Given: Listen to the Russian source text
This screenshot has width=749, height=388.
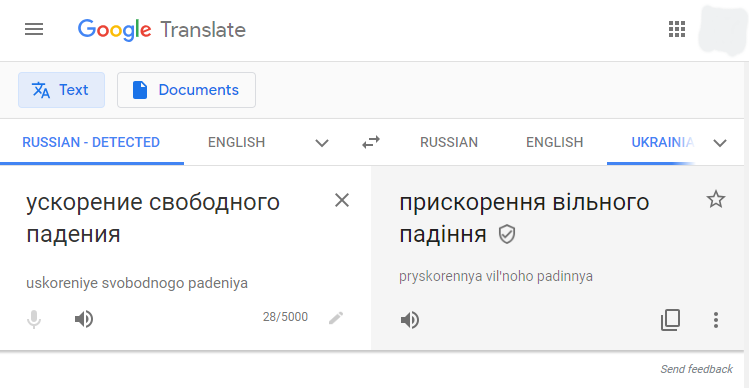Looking at the screenshot, I should pos(84,319).
